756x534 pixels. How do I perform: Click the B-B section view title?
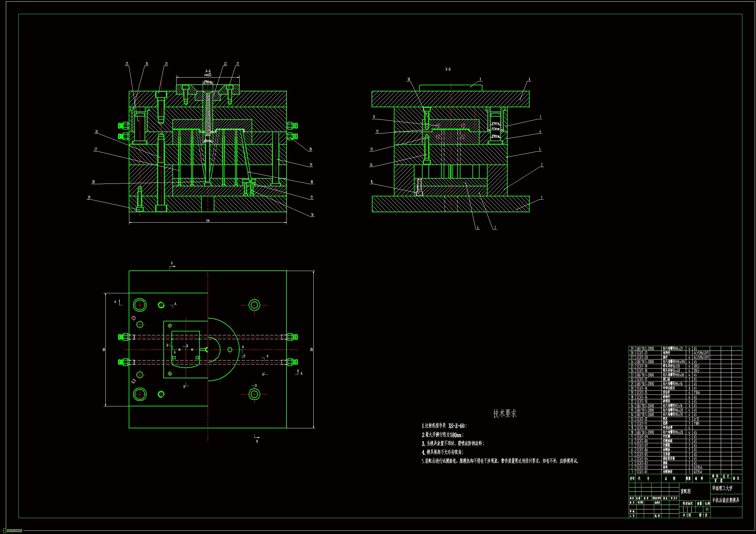[x=448, y=69]
